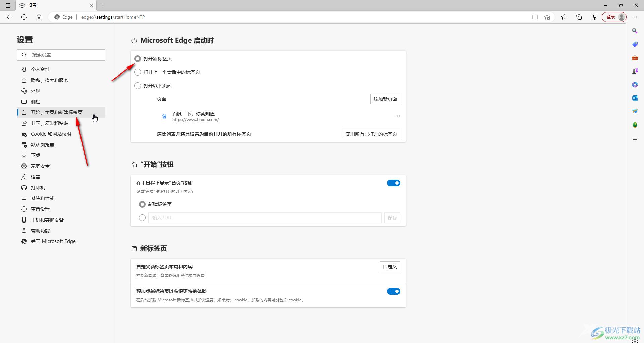The height and width of the screenshot is (343, 644).
Task: Open 默认浏览器 settings section
Action: [x=61, y=145]
